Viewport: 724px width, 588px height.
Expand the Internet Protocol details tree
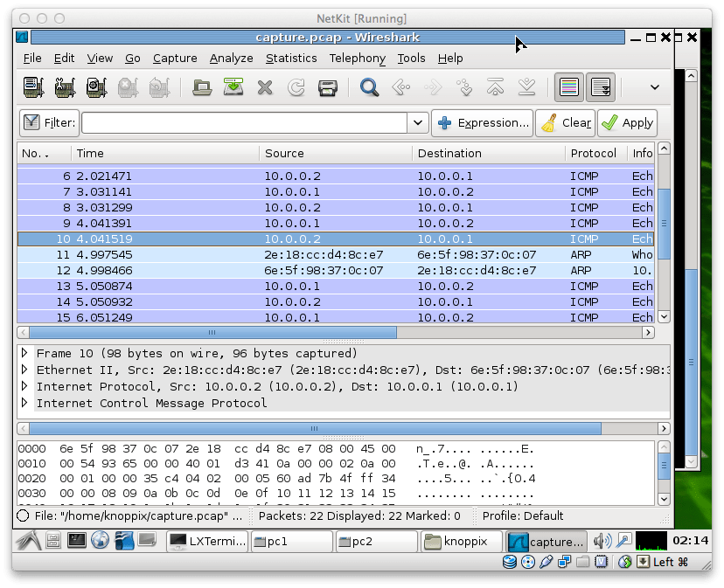[25, 386]
